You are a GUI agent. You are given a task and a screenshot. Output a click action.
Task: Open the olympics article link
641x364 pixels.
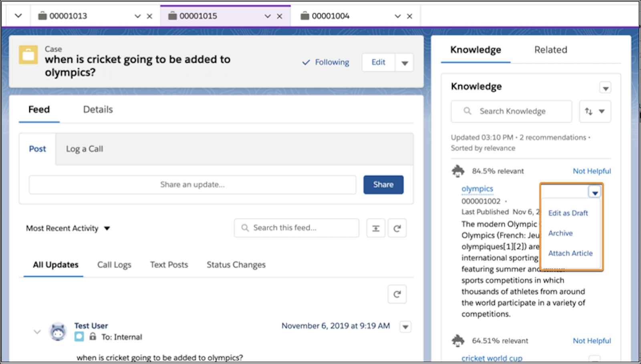click(x=477, y=189)
